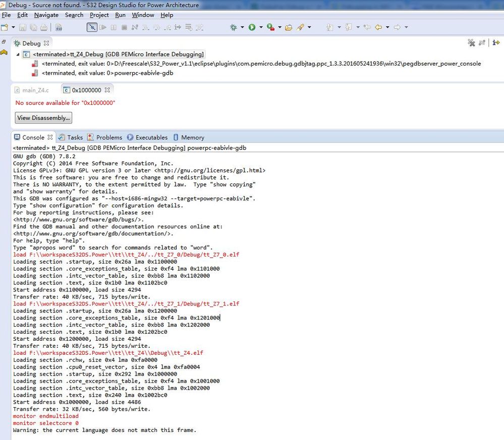Click the Print toolbar icon
Viewport: 504px width, 440px height.
coord(44,28)
